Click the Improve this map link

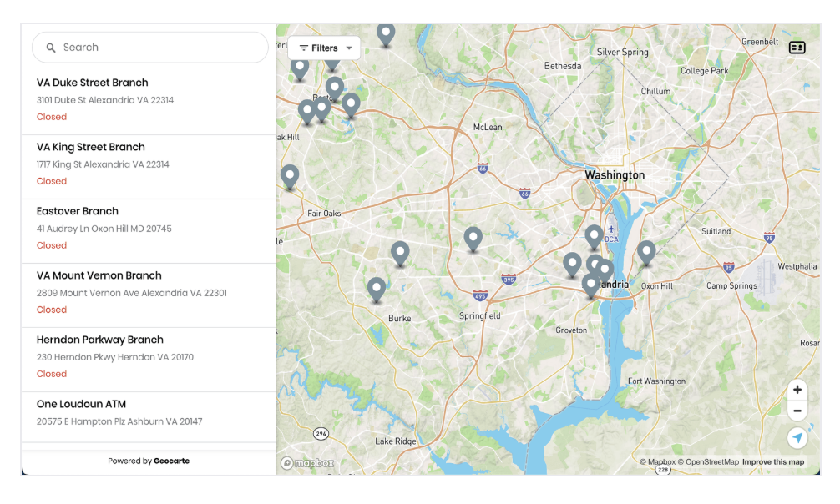tap(773, 462)
